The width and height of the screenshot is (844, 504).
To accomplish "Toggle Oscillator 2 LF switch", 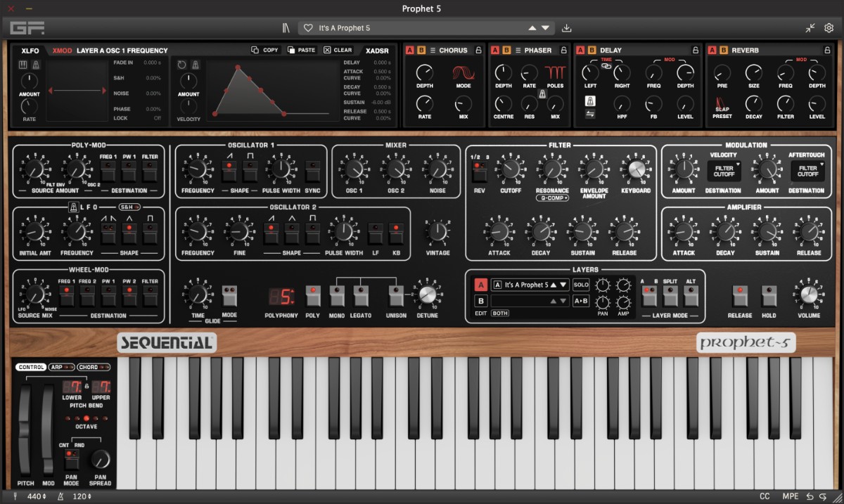I will point(376,233).
